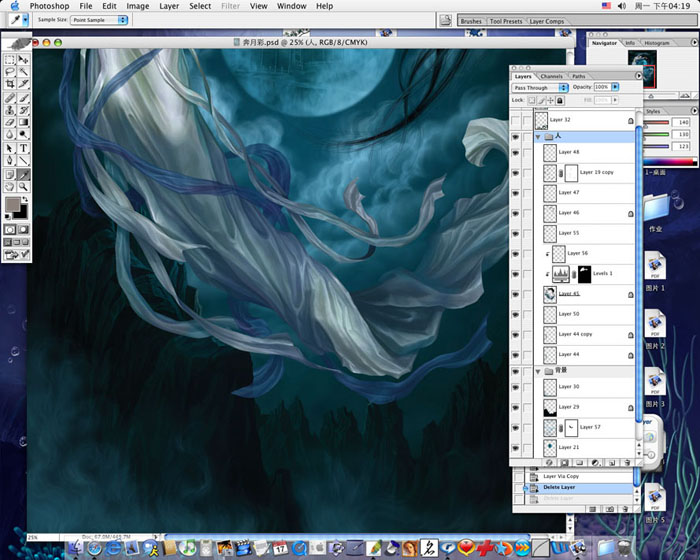Delete layer using Layers panel trash icon
This screenshot has height=560, width=700.
point(627,463)
